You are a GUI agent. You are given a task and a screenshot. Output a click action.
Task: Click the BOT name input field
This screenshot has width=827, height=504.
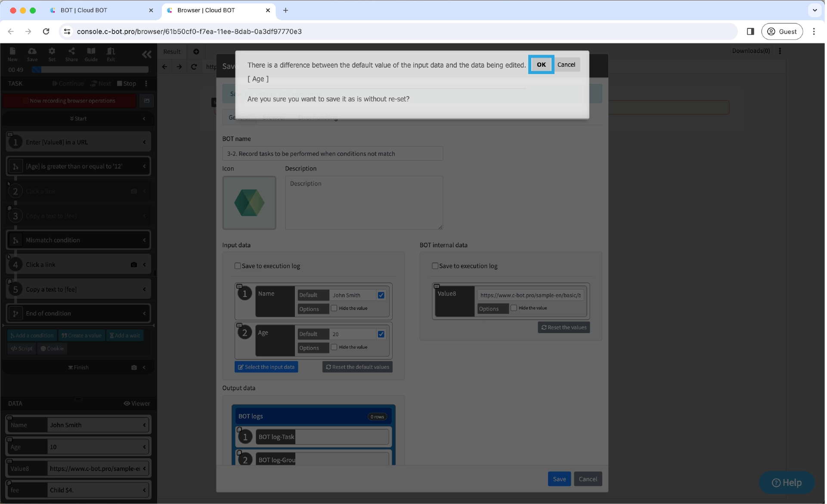[332, 154]
